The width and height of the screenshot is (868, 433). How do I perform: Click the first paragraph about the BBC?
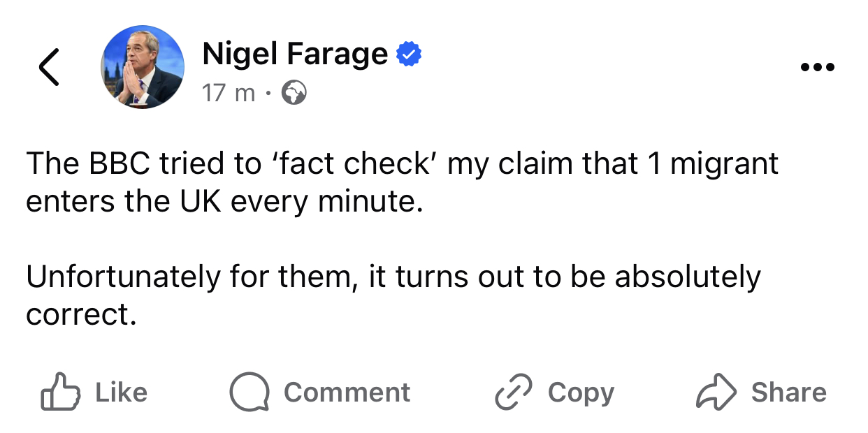point(402,182)
